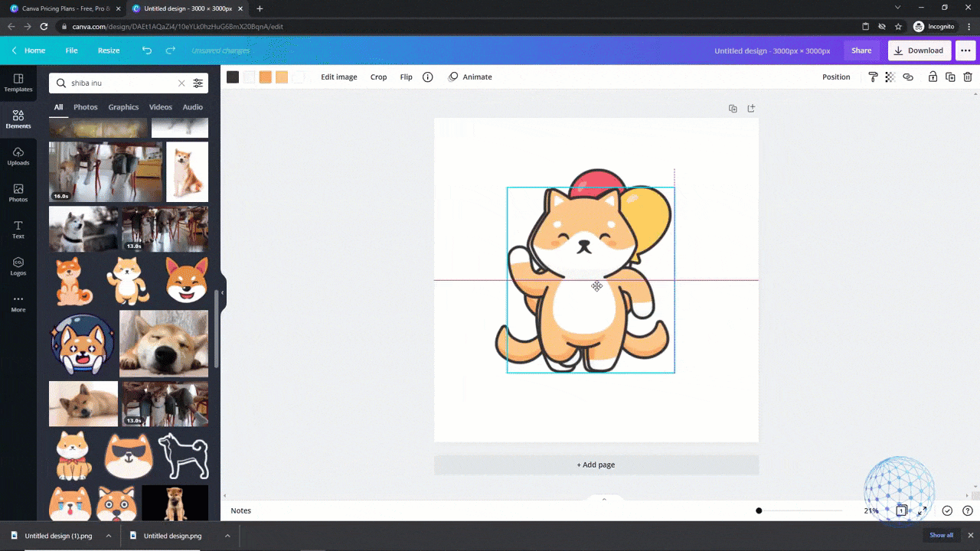Open the Text panel in the sidebar
This screenshot has height=551, width=980.
tap(18, 230)
